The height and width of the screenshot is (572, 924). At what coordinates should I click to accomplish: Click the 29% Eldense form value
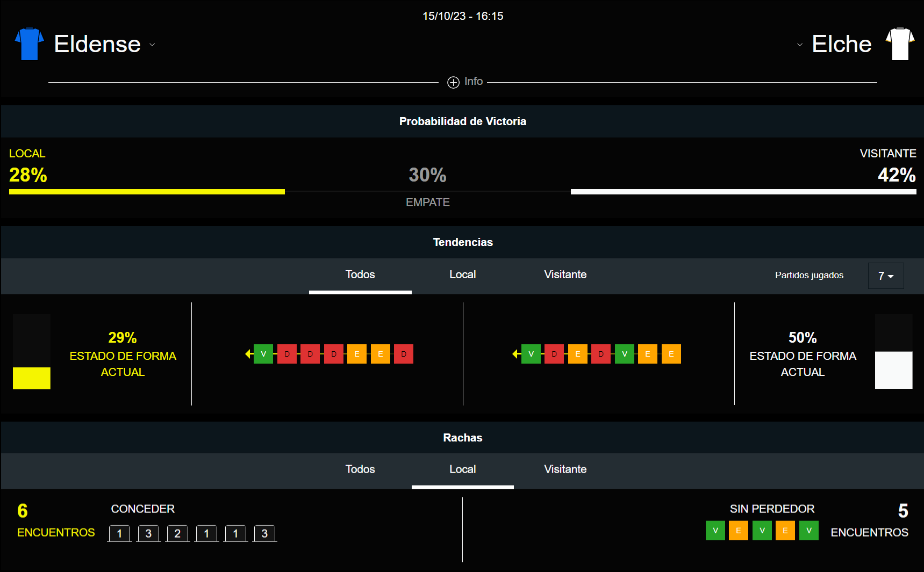[x=123, y=338]
